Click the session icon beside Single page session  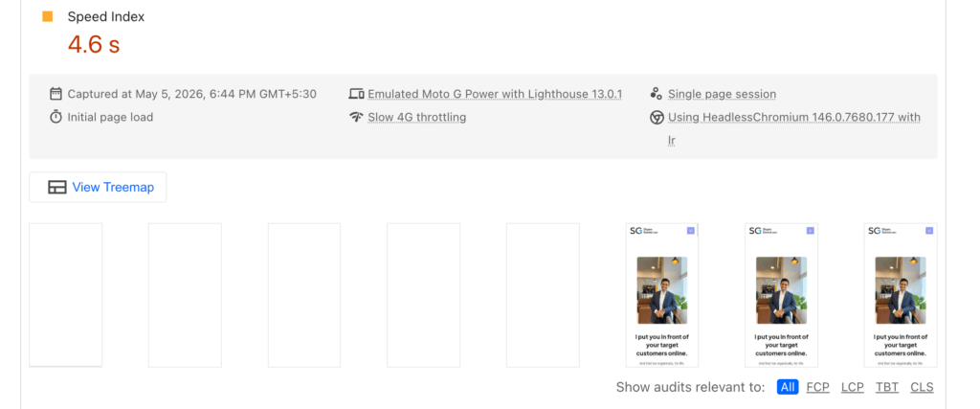point(657,94)
